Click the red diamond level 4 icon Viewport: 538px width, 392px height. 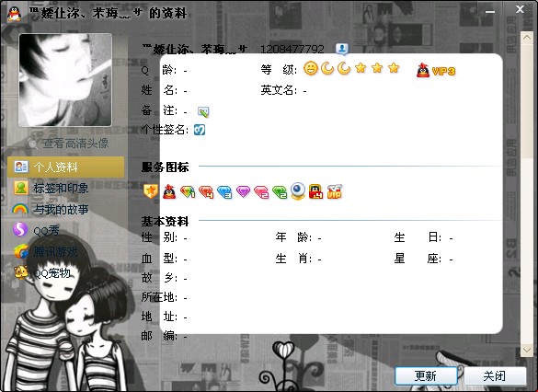point(206,192)
